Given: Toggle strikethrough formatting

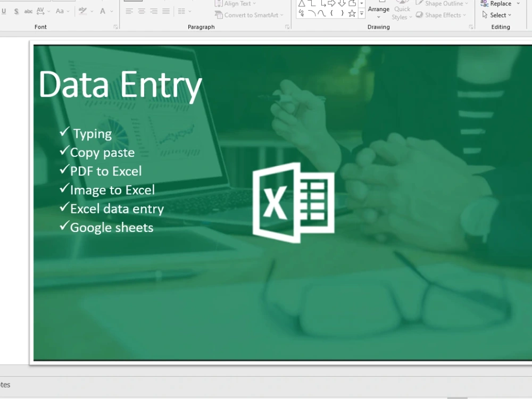Looking at the screenshot, I should pos(28,11).
